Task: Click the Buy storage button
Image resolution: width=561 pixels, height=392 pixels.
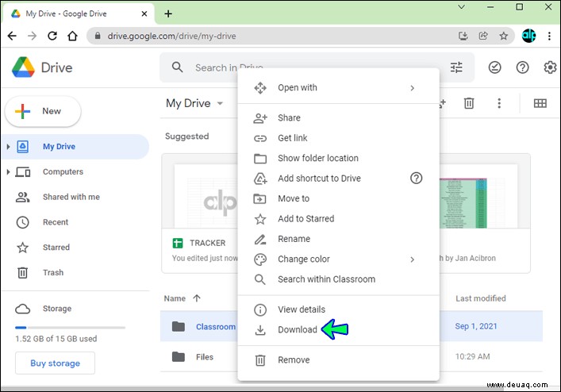Action: pyautogui.click(x=55, y=363)
